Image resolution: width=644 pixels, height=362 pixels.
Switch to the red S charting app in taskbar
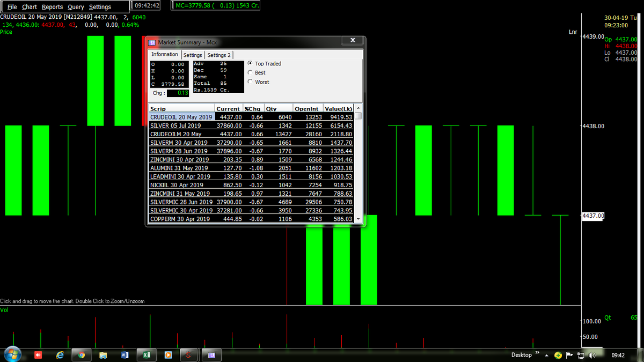pos(188,354)
